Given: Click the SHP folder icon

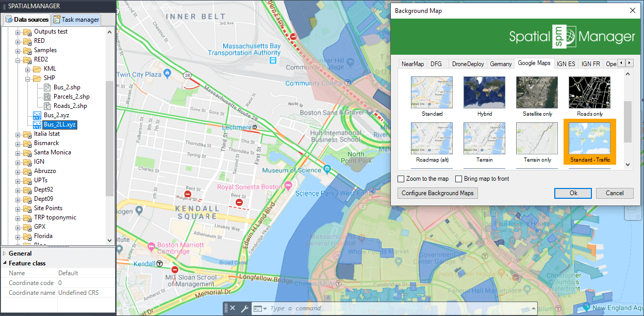Looking at the screenshot, I should point(37,78).
